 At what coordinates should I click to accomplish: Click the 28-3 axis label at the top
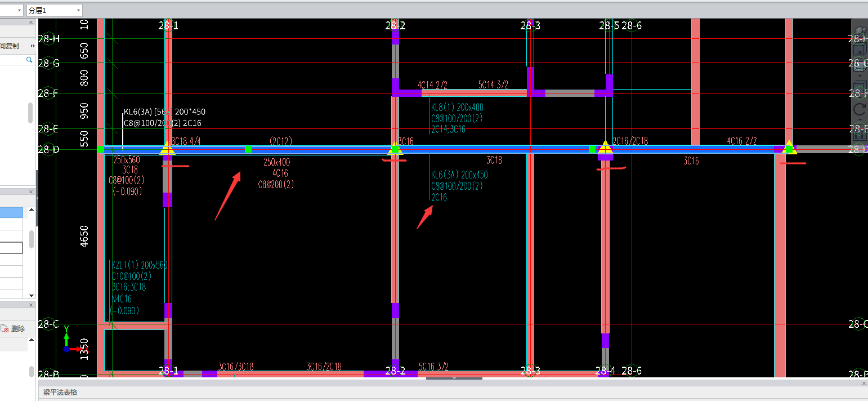[x=530, y=25]
